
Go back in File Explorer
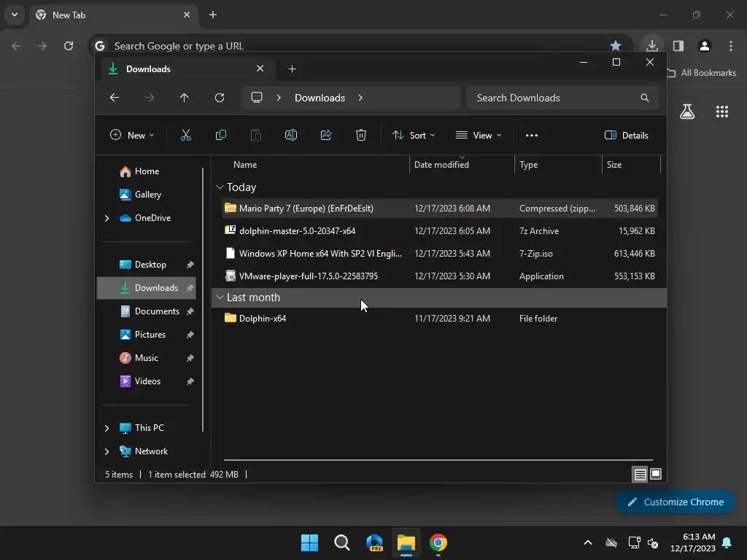115,98
